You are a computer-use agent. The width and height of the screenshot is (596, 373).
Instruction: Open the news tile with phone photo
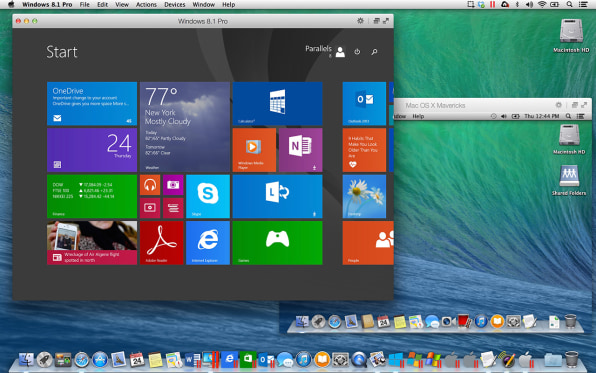[x=92, y=243]
